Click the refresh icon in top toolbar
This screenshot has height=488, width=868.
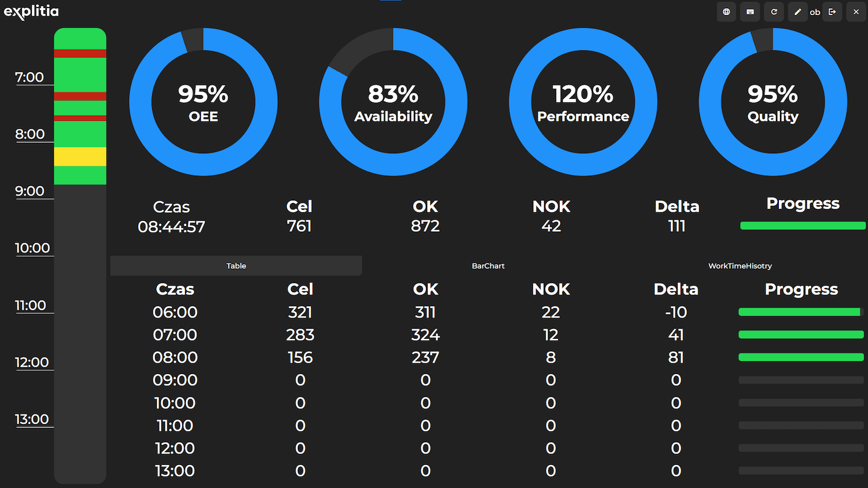click(x=774, y=12)
